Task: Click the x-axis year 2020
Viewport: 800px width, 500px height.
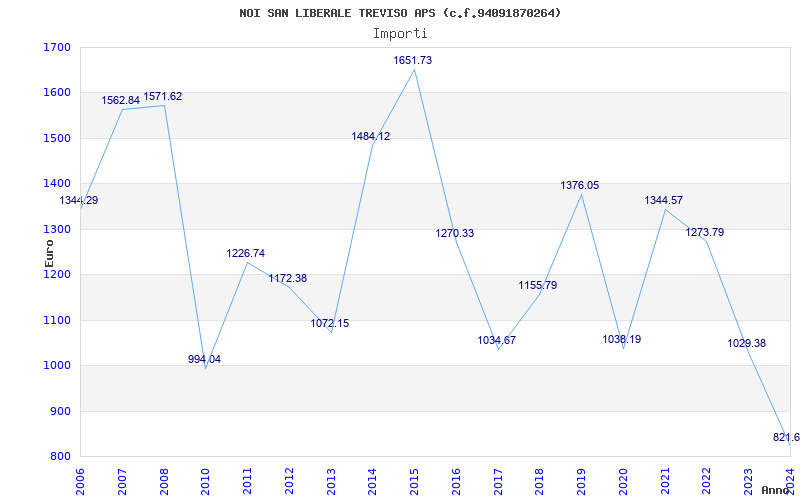Action: coord(623,482)
